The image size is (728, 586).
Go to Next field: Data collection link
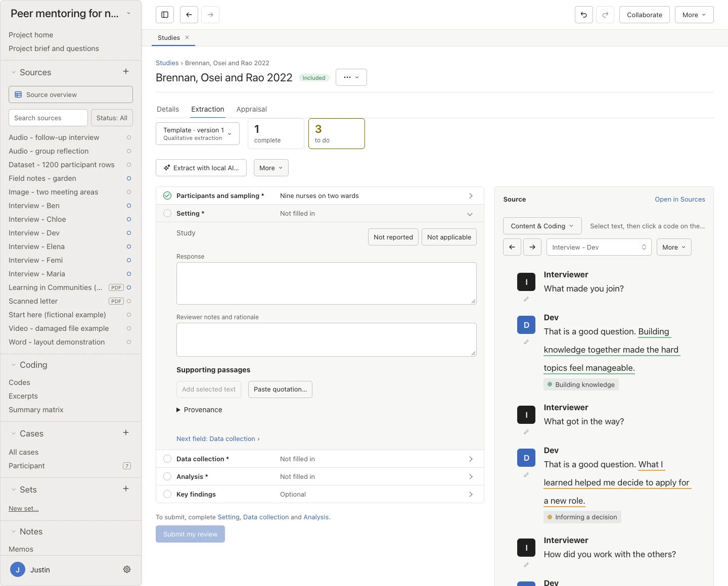pyautogui.click(x=218, y=438)
